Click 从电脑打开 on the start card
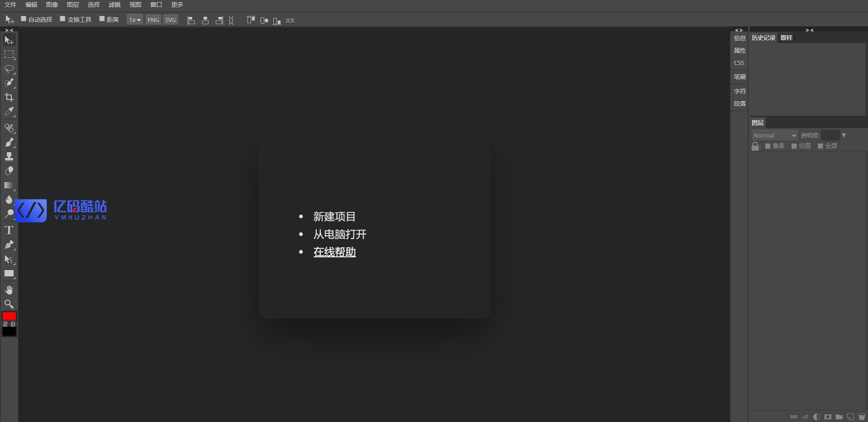The height and width of the screenshot is (422, 868). (x=340, y=234)
